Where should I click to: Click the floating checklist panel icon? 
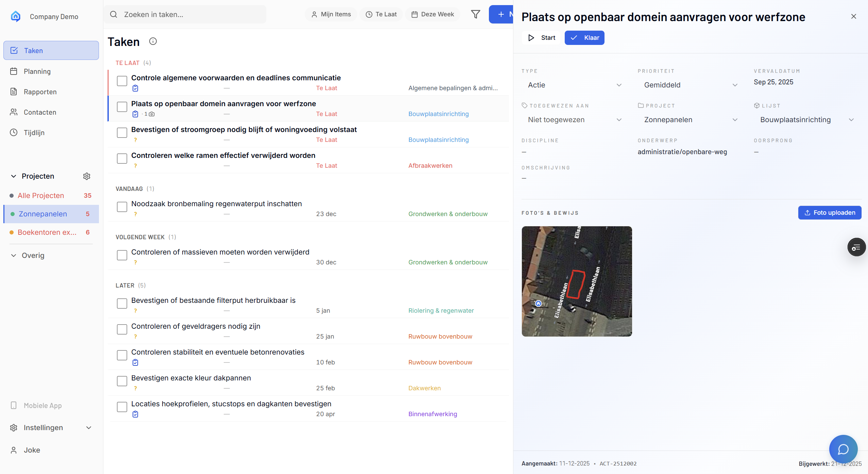pyautogui.click(x=856, y=247)
